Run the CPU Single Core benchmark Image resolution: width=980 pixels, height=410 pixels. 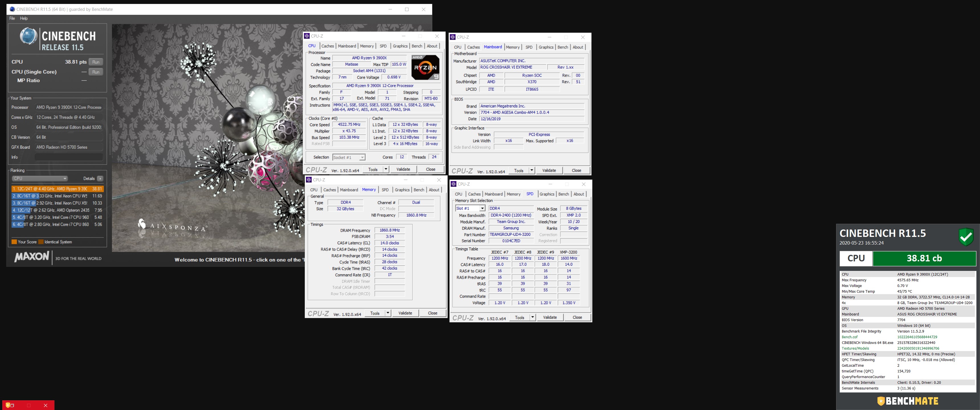96,72
